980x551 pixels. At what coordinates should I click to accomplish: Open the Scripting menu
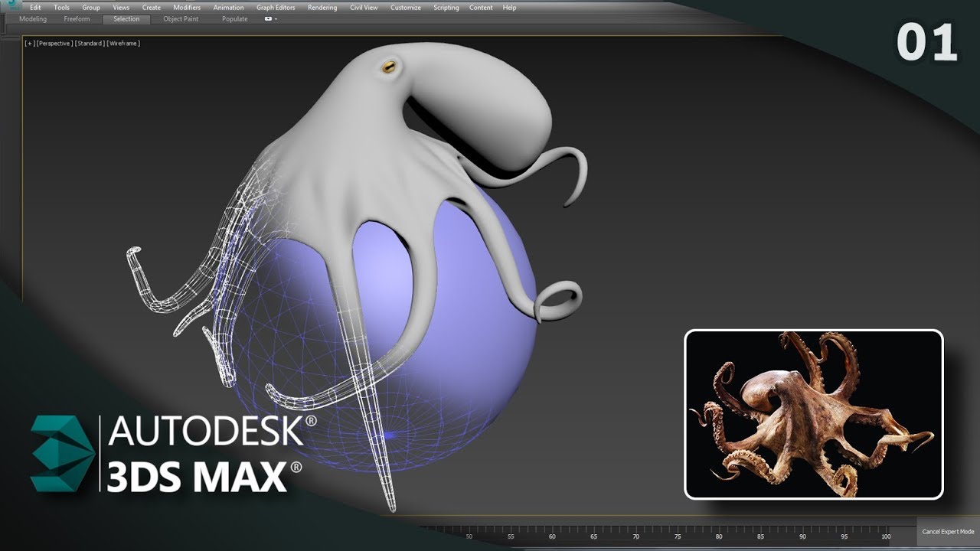pos(446,8)
